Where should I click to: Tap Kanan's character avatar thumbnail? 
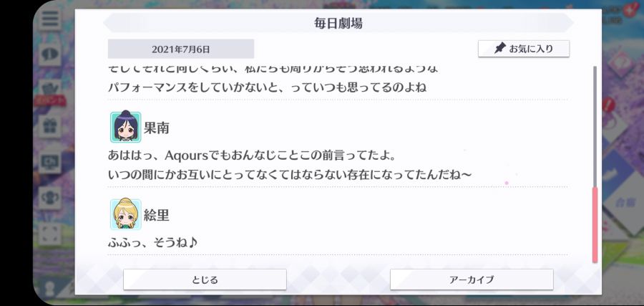(x=126, y=127)
